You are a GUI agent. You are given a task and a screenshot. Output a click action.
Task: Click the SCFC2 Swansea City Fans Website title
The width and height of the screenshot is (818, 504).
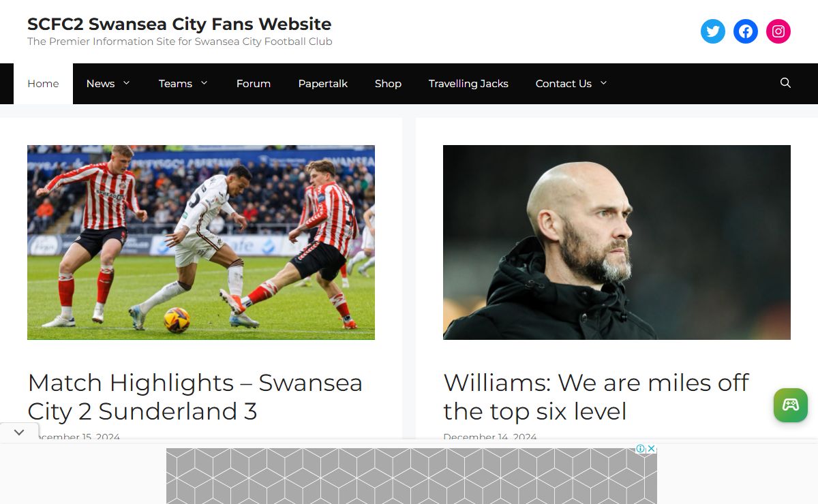[x=179, y=24]
